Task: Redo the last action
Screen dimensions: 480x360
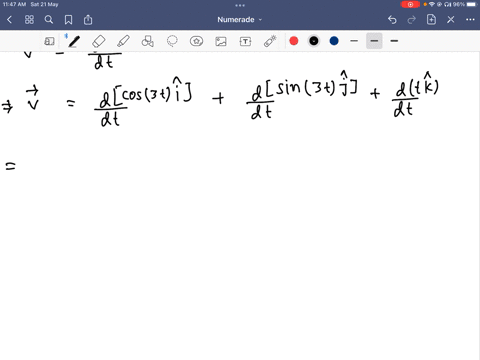Action: 412,20
